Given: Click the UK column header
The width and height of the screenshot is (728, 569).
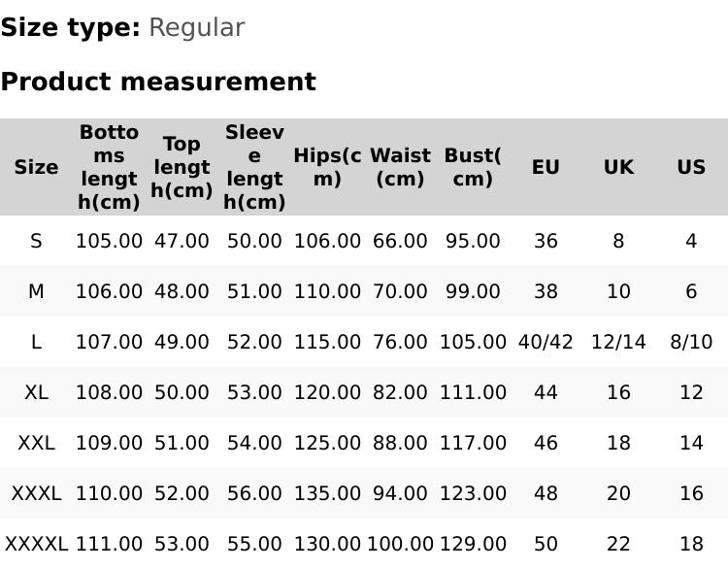Looking at the screenshot, I should (x=618, y=167).
